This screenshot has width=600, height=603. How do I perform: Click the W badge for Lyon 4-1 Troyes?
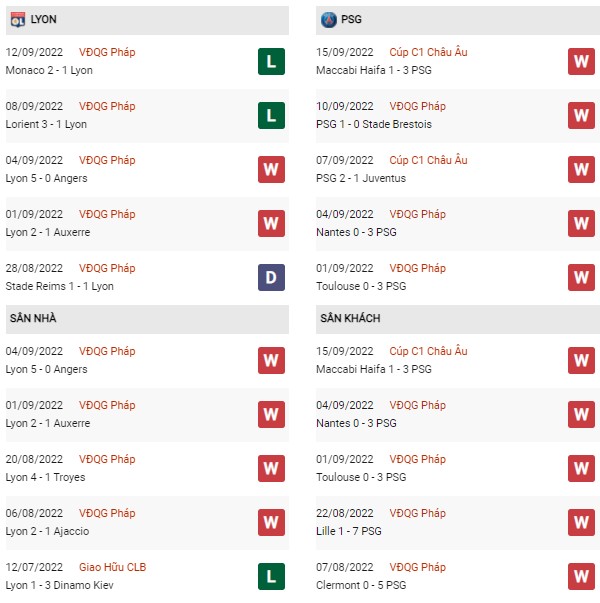pos(271,468)
